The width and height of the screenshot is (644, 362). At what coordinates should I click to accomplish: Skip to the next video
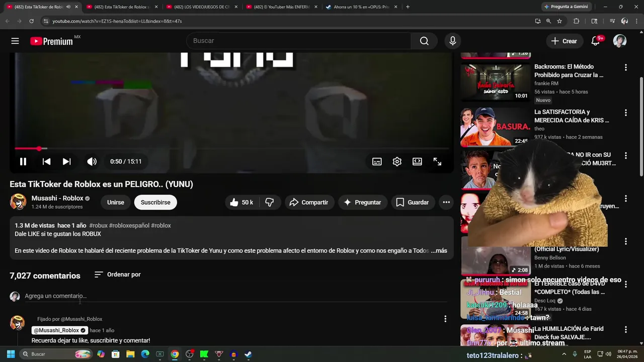tap(66, 161)
